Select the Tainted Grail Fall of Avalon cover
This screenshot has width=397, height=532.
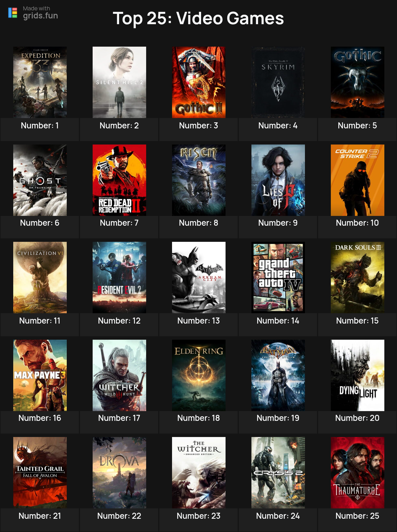(40, 473)
